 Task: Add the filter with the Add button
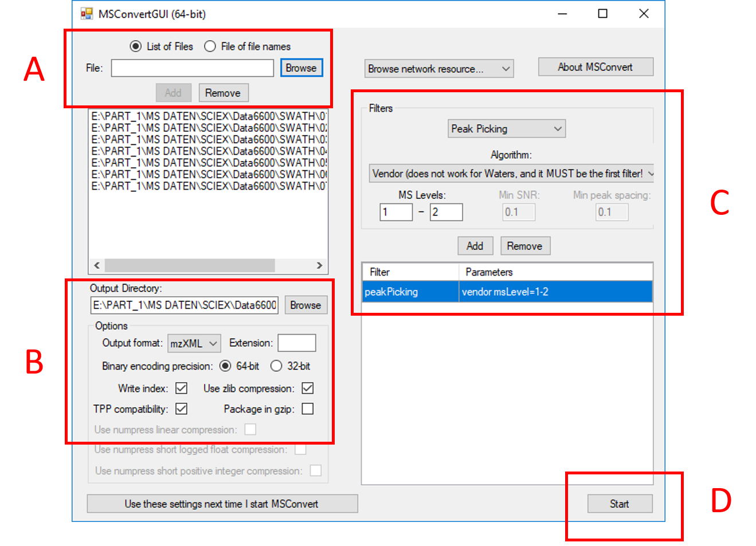tap(475, 246)
